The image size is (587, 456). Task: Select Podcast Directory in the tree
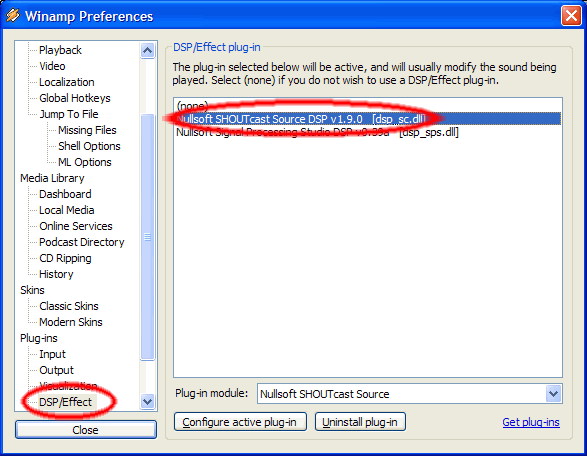[x=82, y=242]
